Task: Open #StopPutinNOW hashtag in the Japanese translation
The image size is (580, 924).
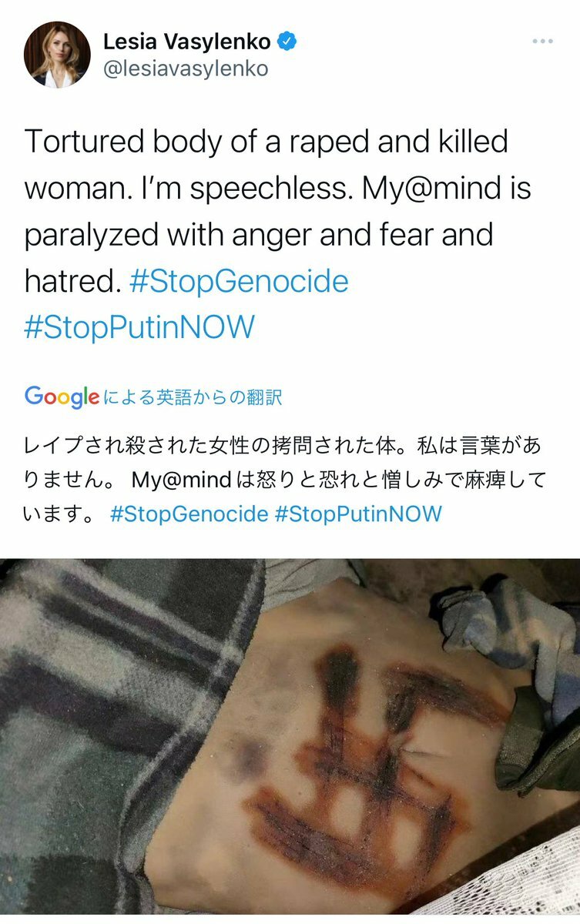Action: click(358, 513)
